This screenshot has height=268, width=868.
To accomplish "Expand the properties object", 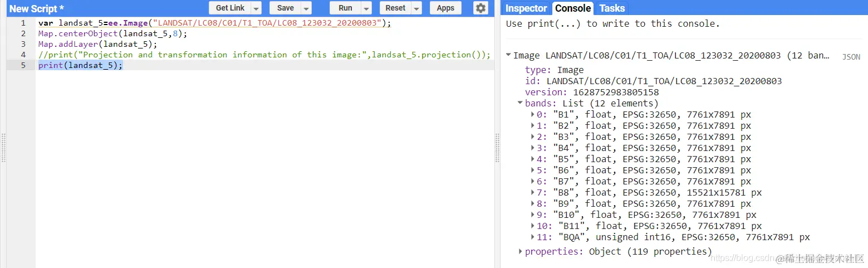I will pyautogui.click(x=520, y=251).
